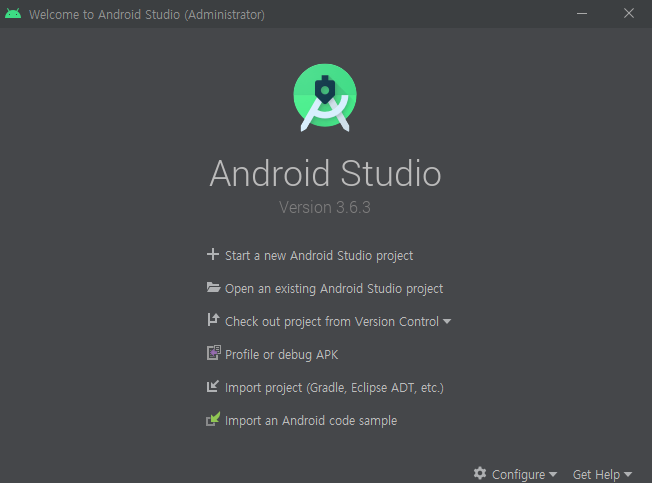Click the large 'Android Studio' heading text
The image size is (652, 483).
(325, 173)
